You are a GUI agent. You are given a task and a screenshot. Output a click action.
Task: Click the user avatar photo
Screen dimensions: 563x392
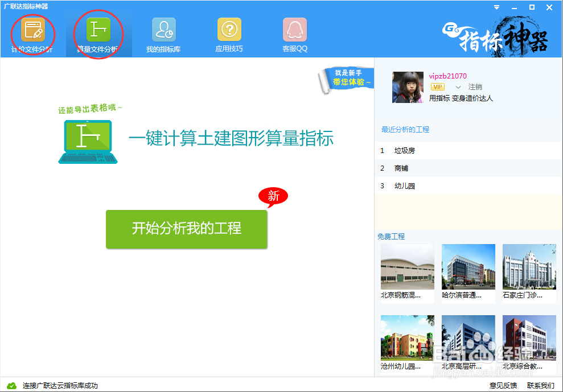408,87
